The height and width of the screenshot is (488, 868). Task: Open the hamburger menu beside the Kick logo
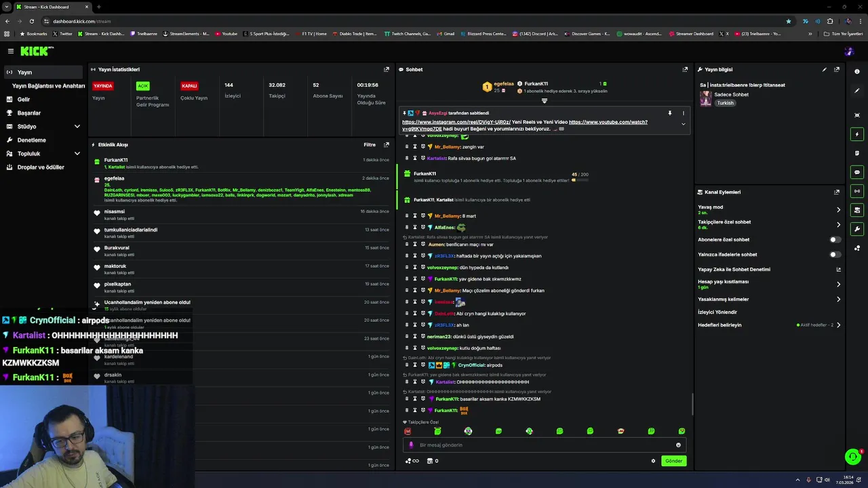tap(11, 51)
